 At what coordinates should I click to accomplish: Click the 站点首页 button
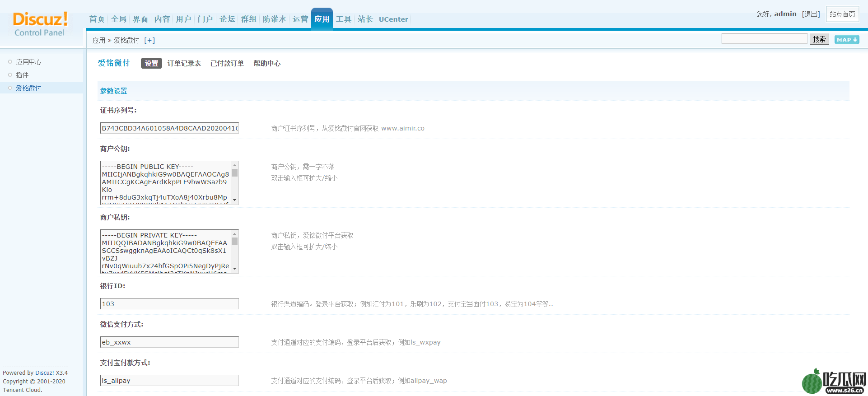842,14
